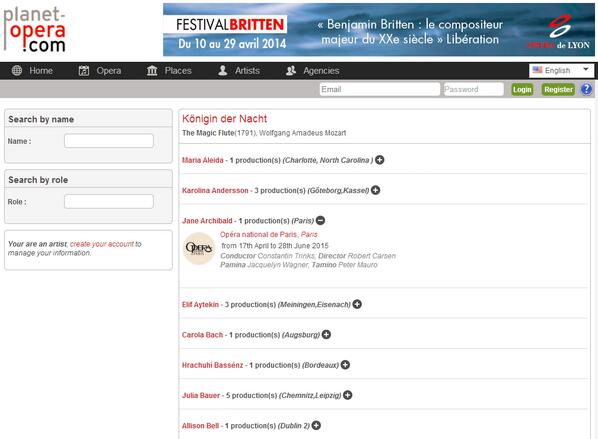Open Allison Bell artist link
Image resolution: width=598 pixels, height=439 pixels.
tap(200, 426)
